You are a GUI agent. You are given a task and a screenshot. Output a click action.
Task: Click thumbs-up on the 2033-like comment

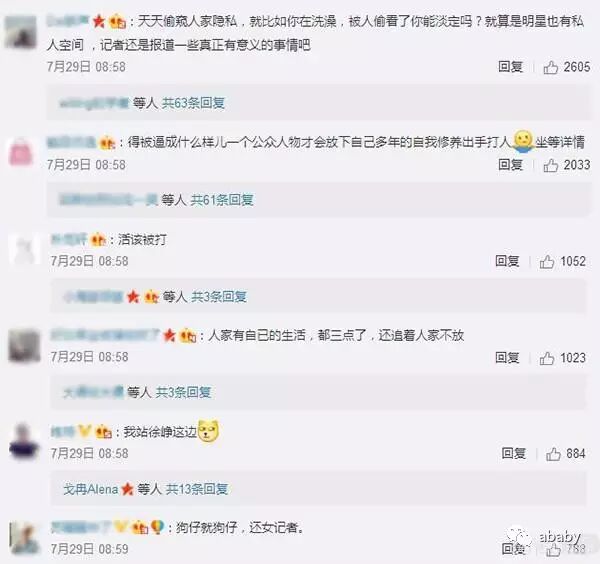coord(550,165)
